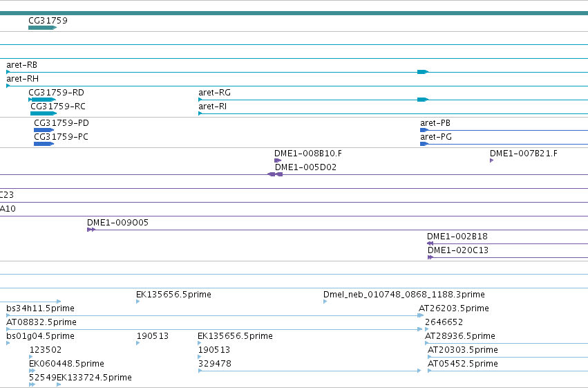This screenshot has height=388, width=588.
Task: Select the DME1-002B18 feature label
Action: pyautogui.click(x=457, y=237)
